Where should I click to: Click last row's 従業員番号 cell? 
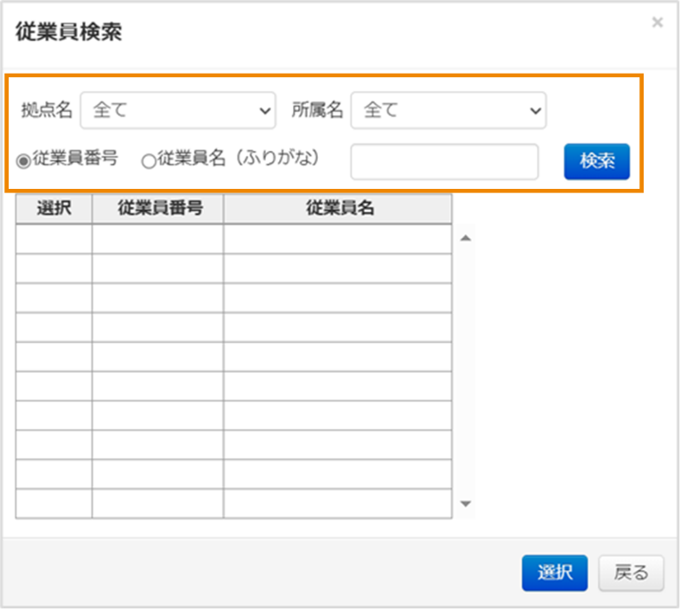(x=158, y=504)
